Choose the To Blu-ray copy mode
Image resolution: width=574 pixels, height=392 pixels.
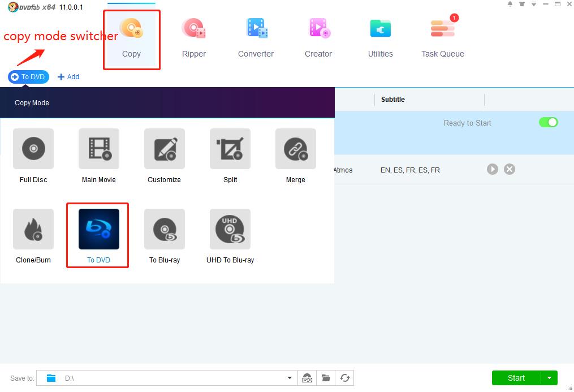click(164, 236)
